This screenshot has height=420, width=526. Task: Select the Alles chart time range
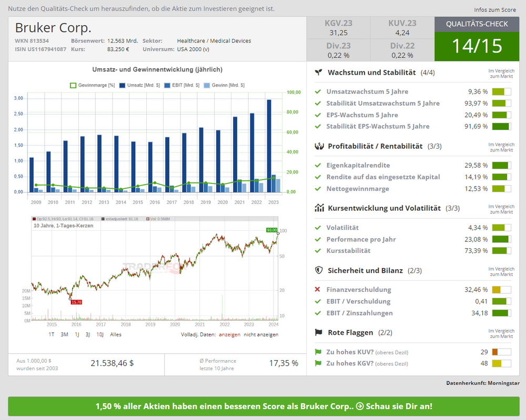click(116, 334)
